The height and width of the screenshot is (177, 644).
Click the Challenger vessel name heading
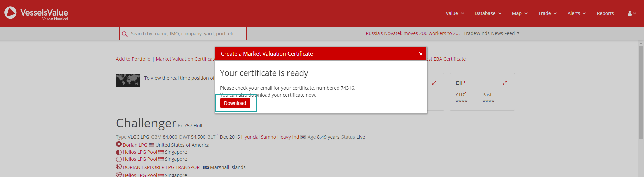pos(146,123)
